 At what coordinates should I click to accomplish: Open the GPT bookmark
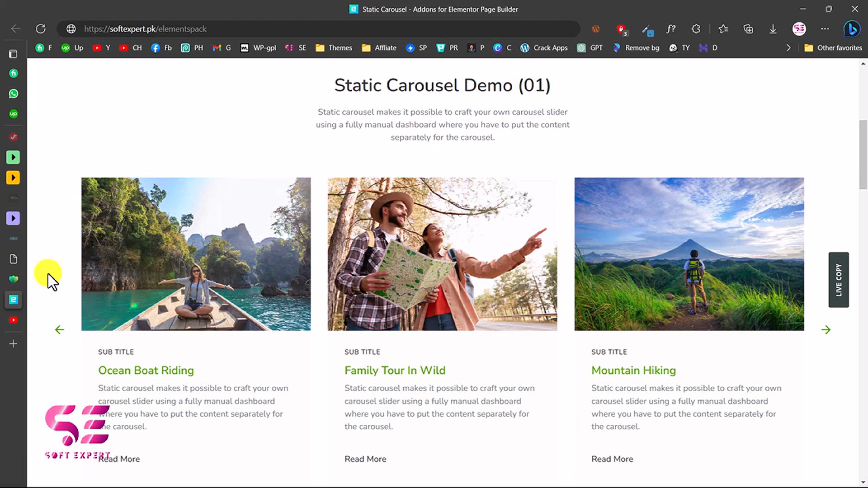pyautogui.click(x=590, y=48)
